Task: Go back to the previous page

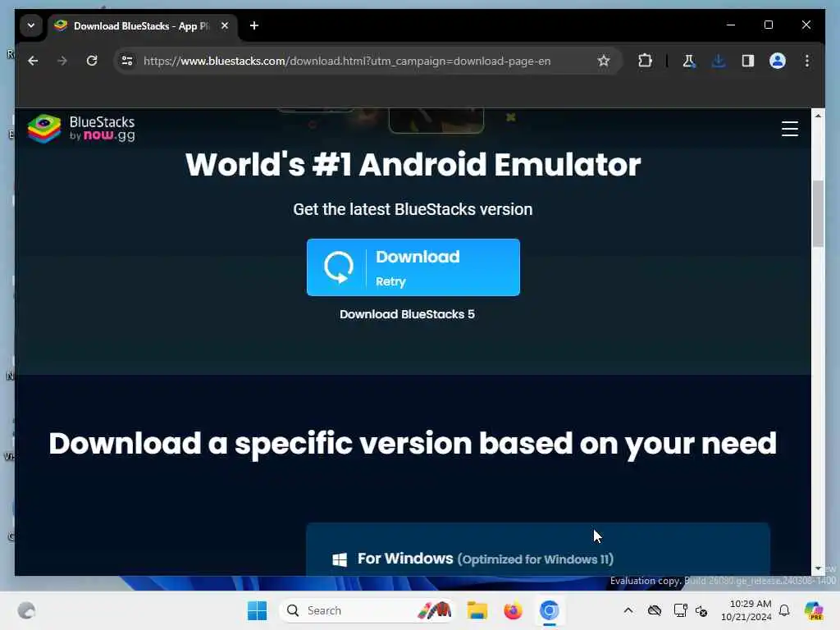Action: coord(33,61)
